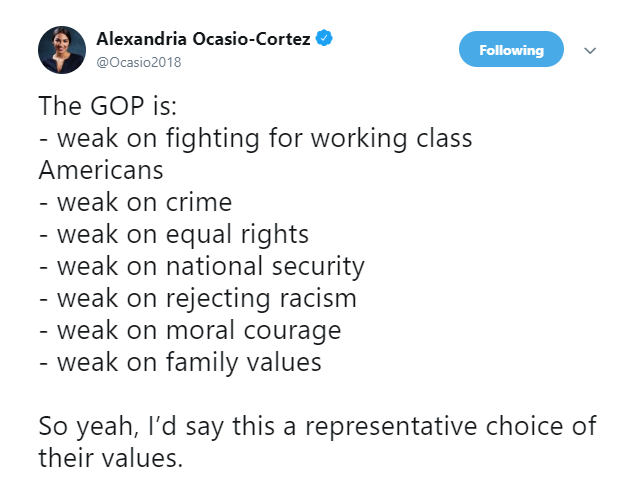Click the final words "their values."
Viewport: 626px width, 491px height.
coord(111,458)
